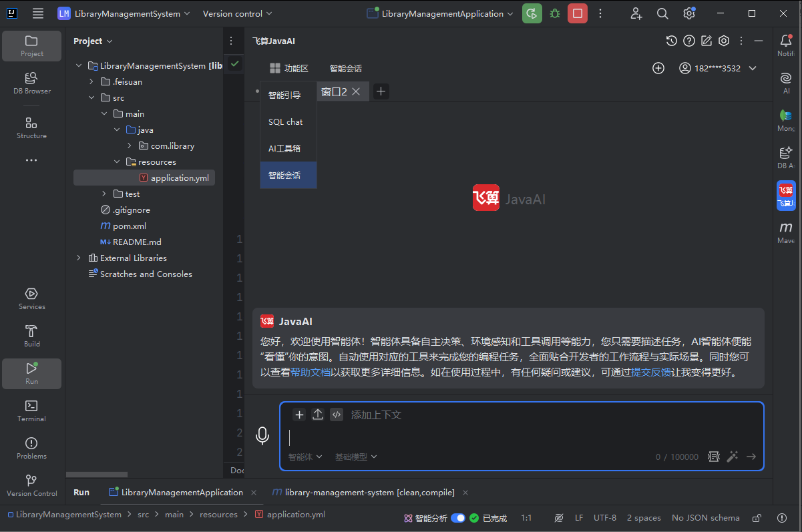802x532 pixels.
Task: Open the Maven right sidebar tool
Action: (x=786, y=233)
